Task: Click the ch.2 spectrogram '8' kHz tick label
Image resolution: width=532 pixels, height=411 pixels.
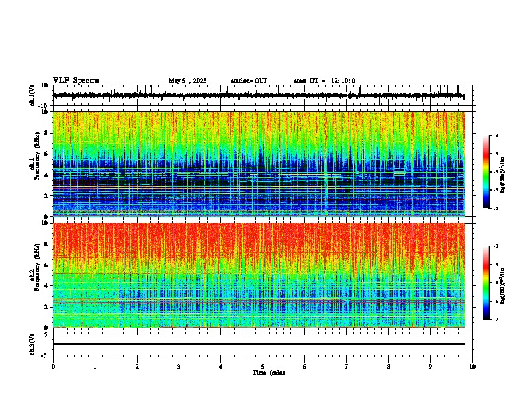Action: 46,244
